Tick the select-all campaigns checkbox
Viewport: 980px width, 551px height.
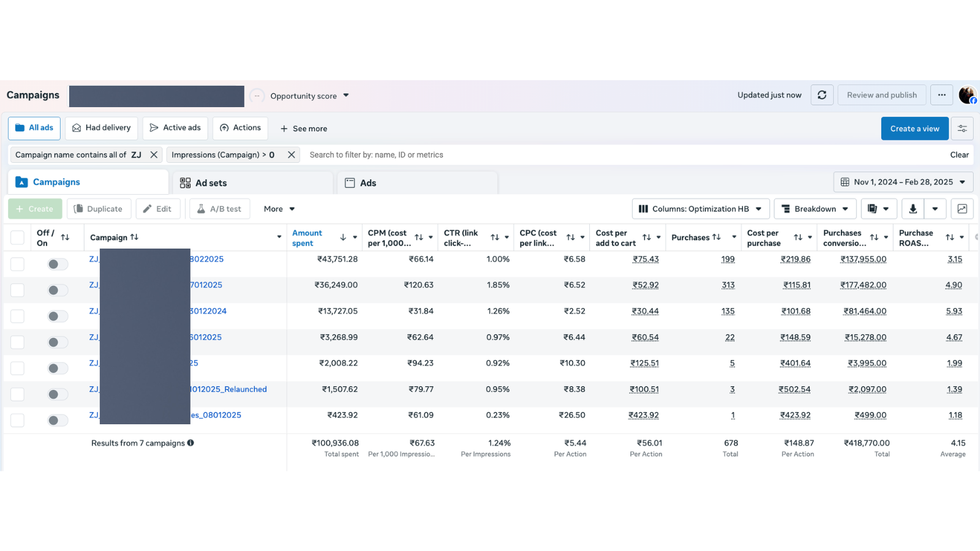point(17,238)
